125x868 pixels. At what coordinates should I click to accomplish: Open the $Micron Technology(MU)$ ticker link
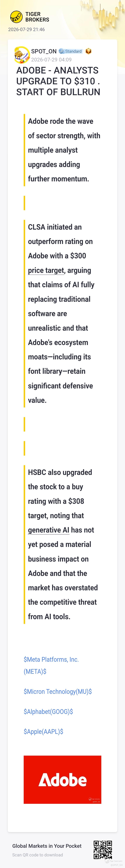pyautogui.click(x=58, y=691)
